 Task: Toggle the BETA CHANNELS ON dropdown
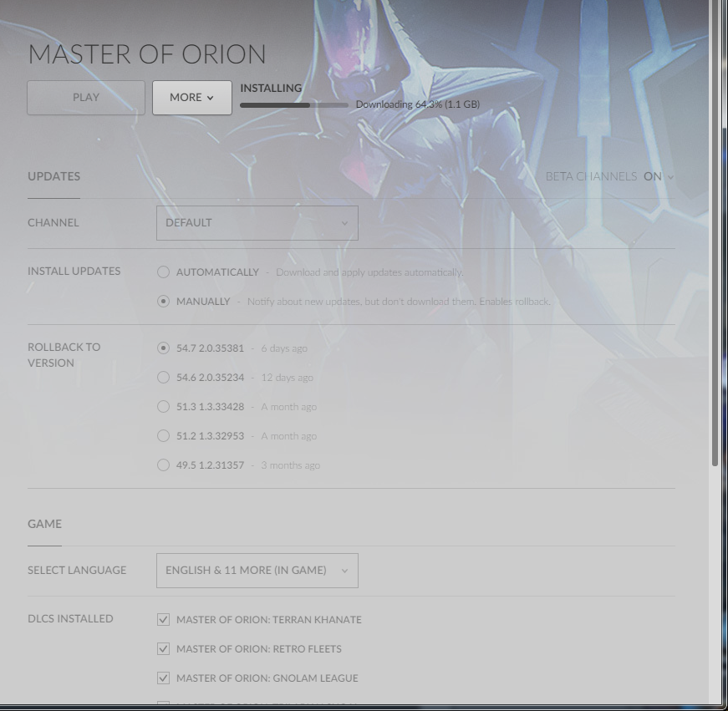[x=609, y=176]
